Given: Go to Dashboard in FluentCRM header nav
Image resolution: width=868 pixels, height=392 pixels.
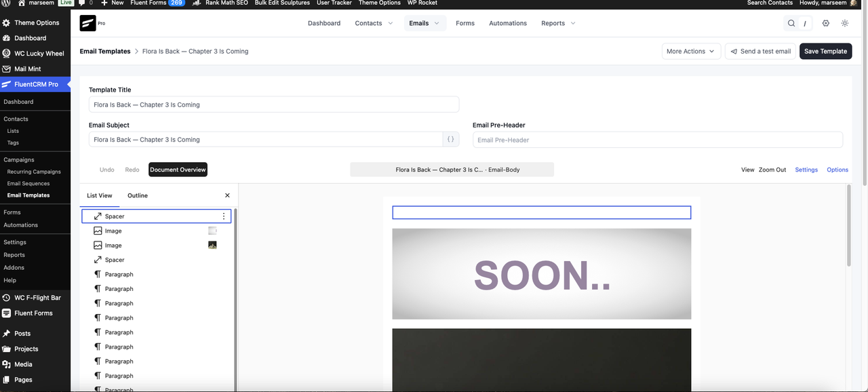Looking at the screenshot, I should (x=324, y=23).
